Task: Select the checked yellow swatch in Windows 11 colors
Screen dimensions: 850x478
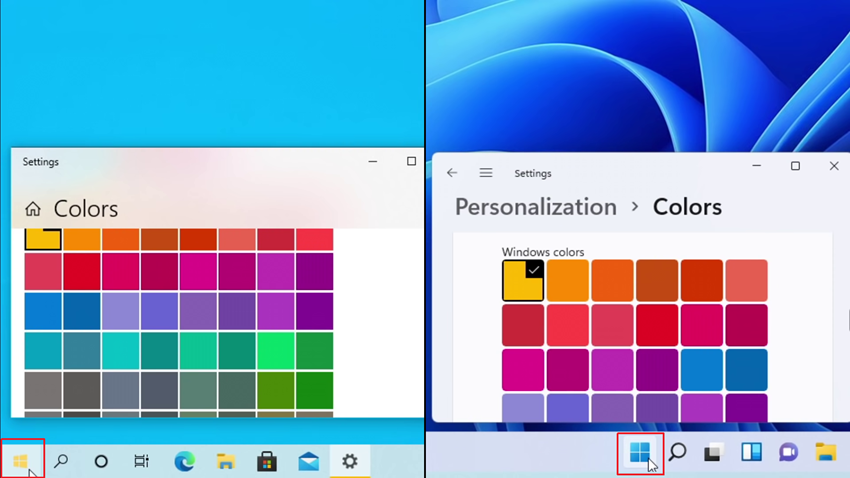Action: [523, 280]
